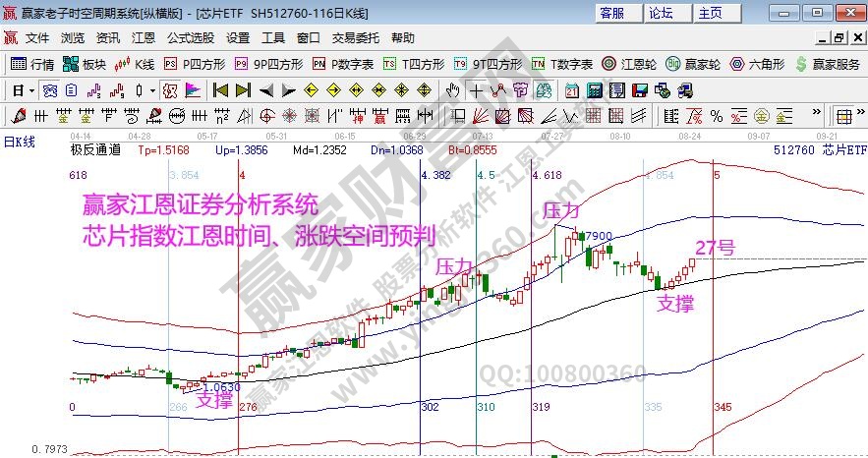Image resolution: width=868 pixels, height=458 pixels.
Task: Toggle the crosshair cursor mode
Action: (476, 90)
